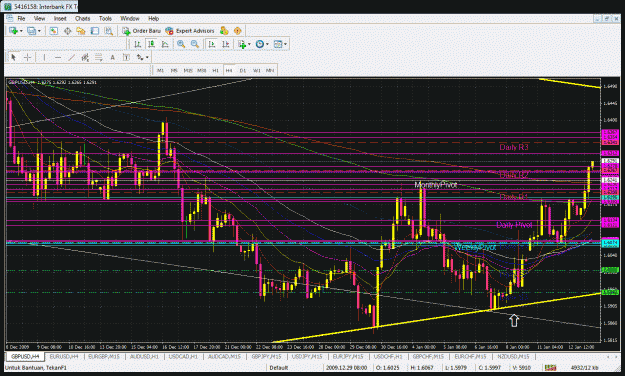The width and height of the screenshot is (625, 376).
Task: Select the Fibonacci retracement tool
Action: click(98, 57)
